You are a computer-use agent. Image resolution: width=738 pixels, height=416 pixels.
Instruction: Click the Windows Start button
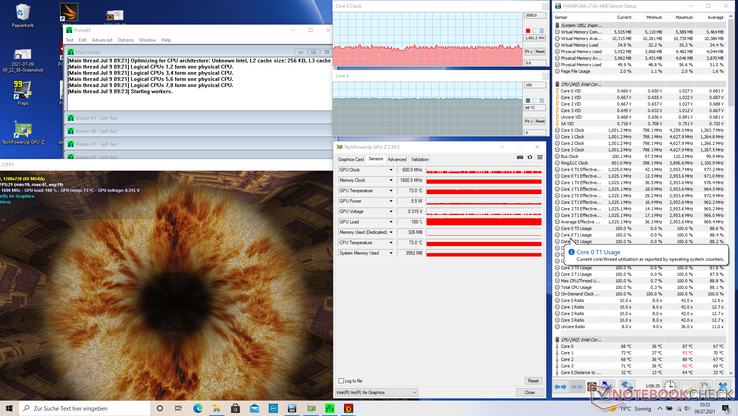pyautogui.click(x=9, y=408)
